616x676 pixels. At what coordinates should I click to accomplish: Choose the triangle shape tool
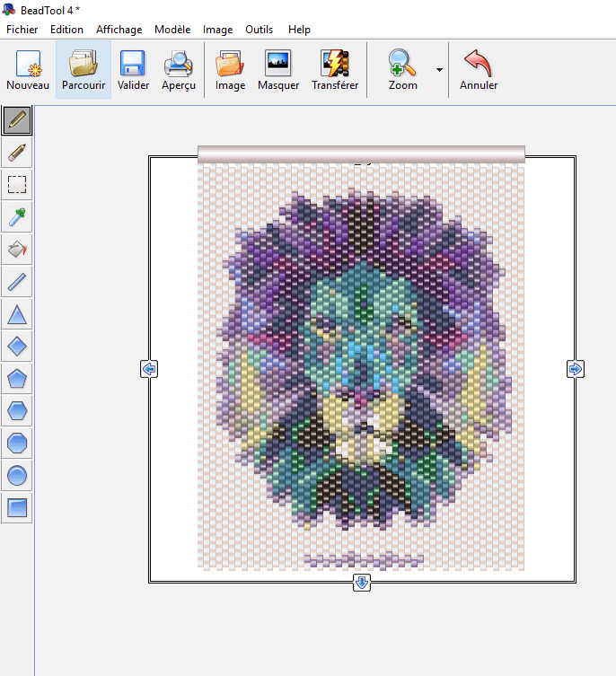point(17,314)
